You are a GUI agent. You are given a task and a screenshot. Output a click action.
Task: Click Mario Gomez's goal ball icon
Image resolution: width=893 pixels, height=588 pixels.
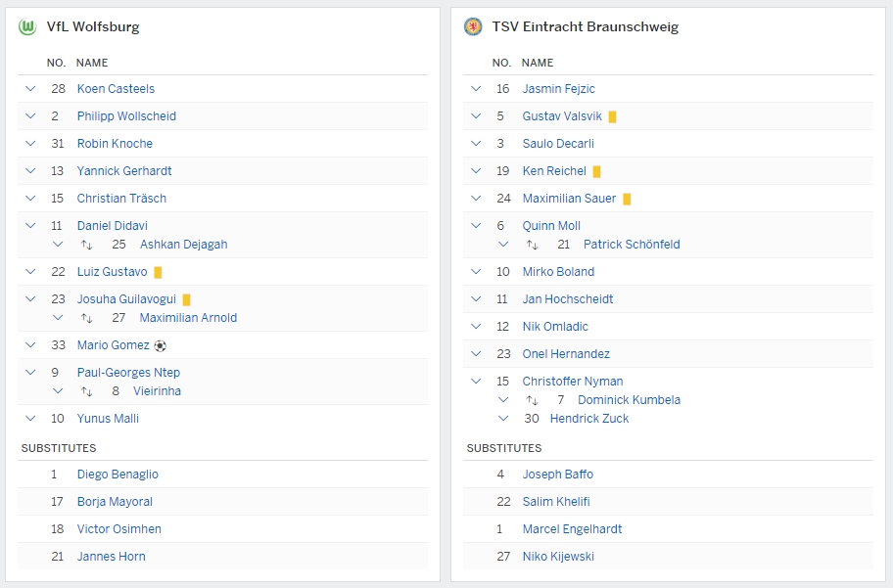[161, 345]
